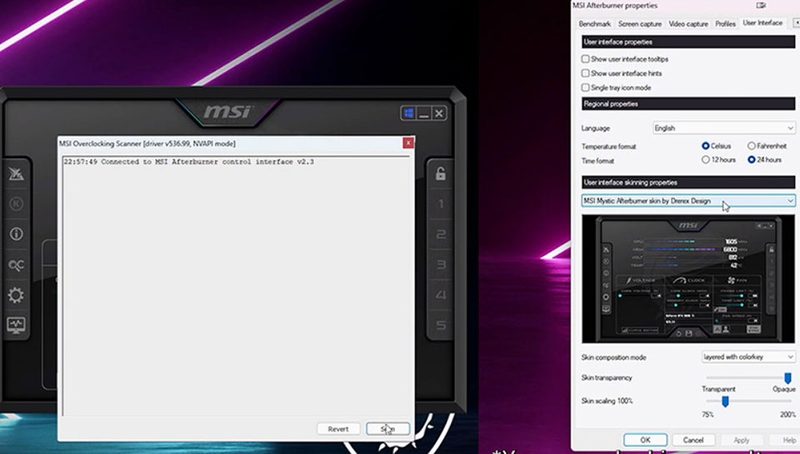
Task: Open the Language dropdown
Action: tap(723, 128)
